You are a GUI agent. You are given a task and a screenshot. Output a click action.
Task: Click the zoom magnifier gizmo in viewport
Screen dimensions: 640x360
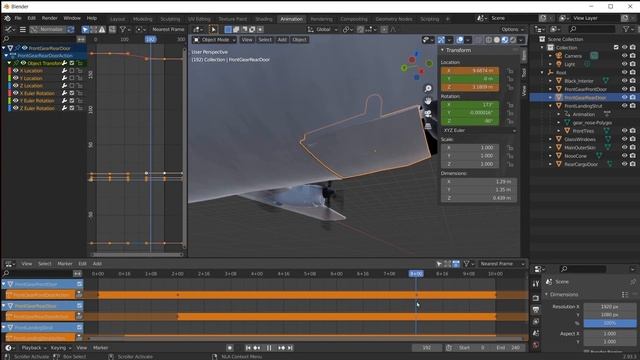click(428, 88)
